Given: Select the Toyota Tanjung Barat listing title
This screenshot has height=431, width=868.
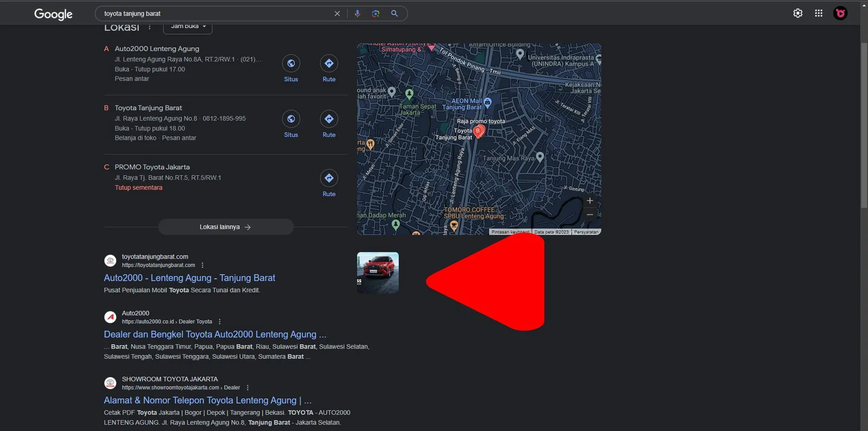Looking at the screenshot, I should point(148,108).
